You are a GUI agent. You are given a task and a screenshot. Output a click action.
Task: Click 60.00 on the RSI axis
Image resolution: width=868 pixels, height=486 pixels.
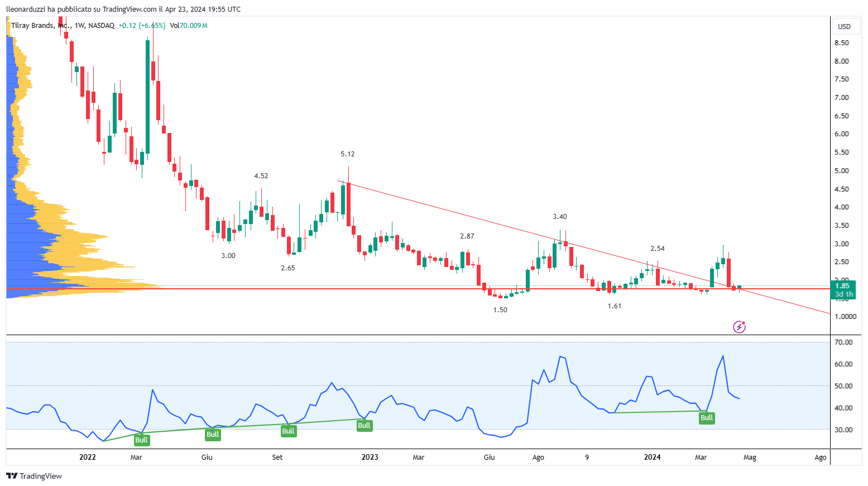tap(843, 364)
